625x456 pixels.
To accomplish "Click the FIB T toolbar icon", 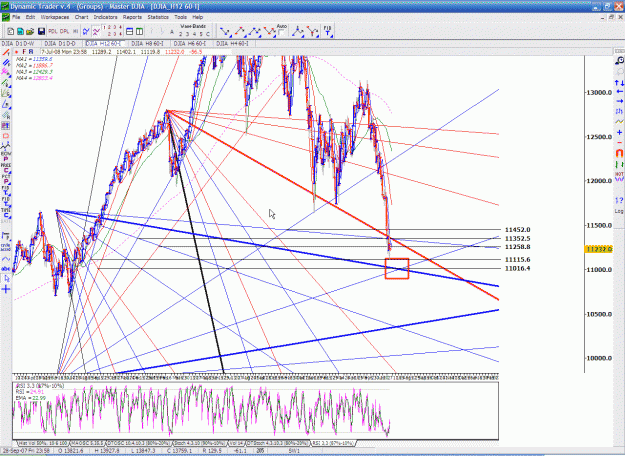I will 327,31.
